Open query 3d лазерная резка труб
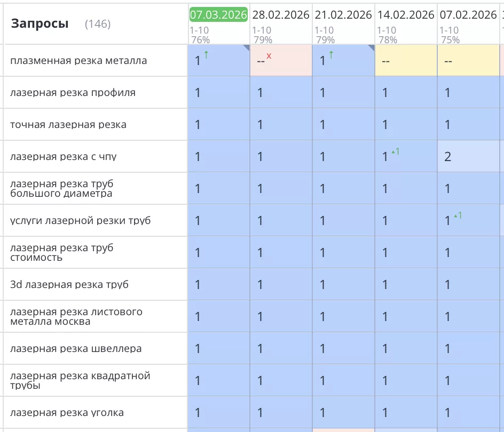This screenshot has height=432, width=504. click(x=69, y=285)
